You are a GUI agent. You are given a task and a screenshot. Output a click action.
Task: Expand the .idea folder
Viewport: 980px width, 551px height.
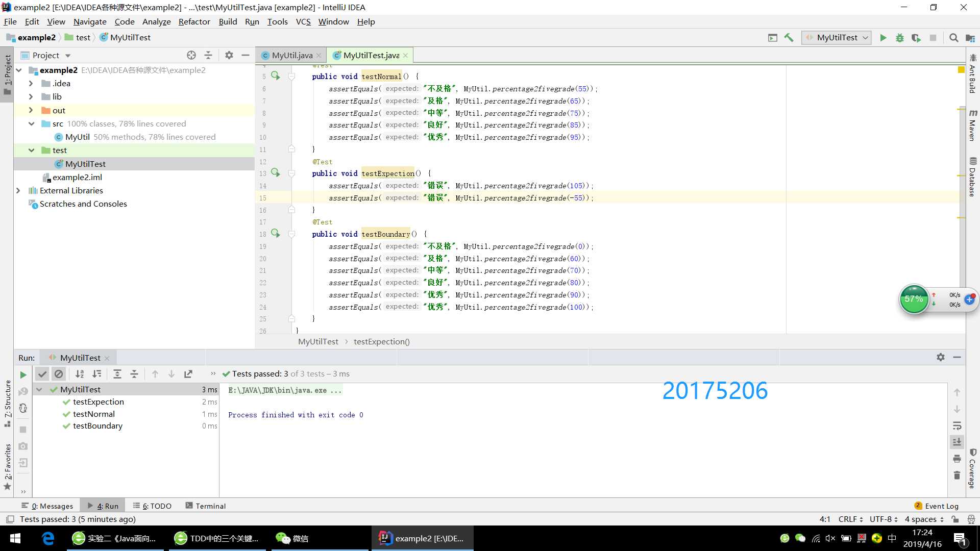point(31,83)
